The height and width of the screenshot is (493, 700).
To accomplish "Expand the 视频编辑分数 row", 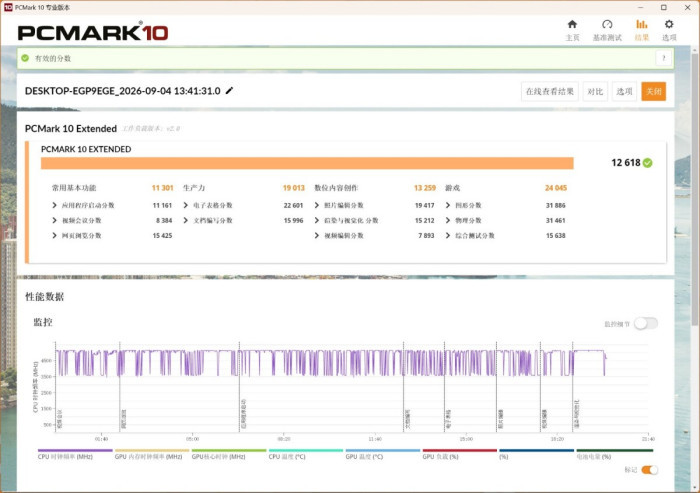I will (317, 235).
